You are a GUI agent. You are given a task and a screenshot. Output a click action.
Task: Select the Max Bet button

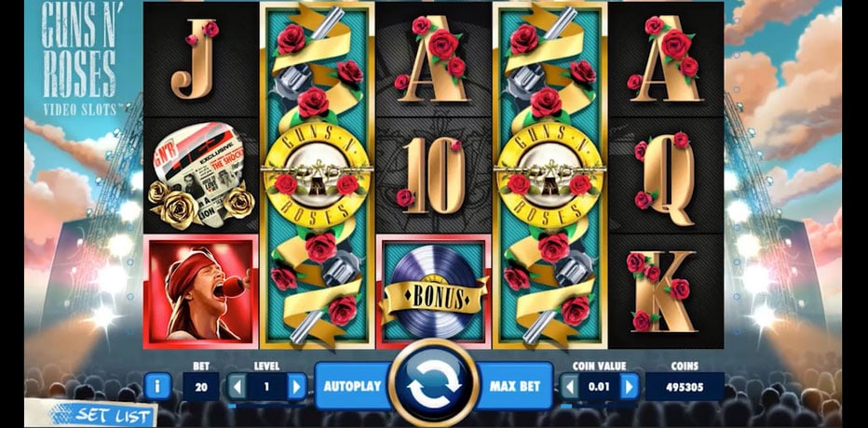(515, 386)
